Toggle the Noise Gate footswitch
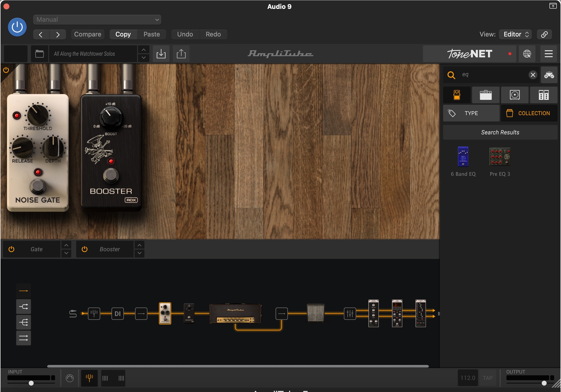Screen dimensions: 561x392 click(38, 187)
